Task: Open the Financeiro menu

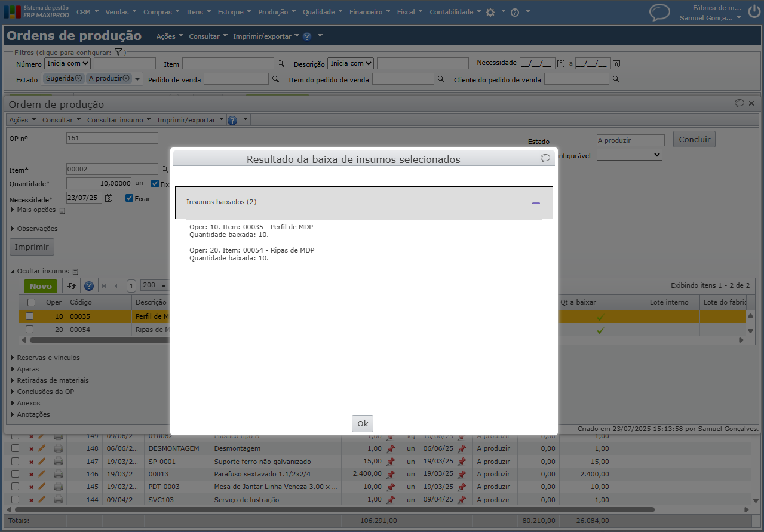Action: click(370, 12)
